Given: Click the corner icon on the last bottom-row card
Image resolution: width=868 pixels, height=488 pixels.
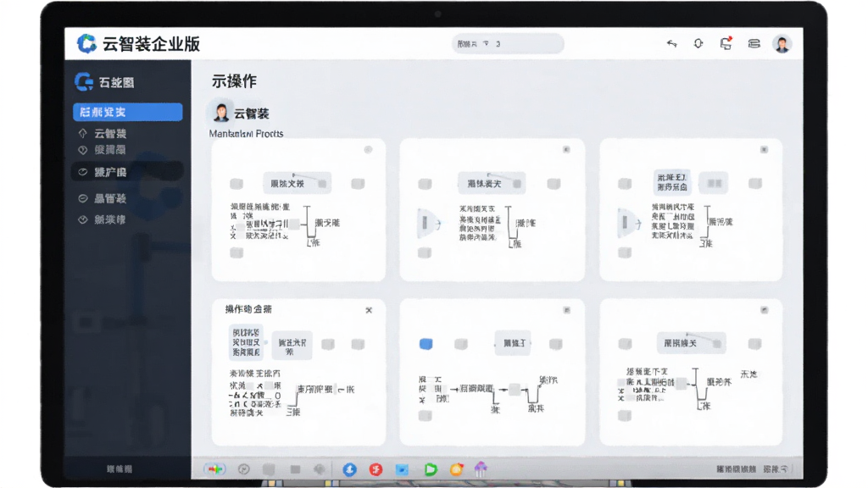Looking at the screenshot, I should (x=764, y=310).
